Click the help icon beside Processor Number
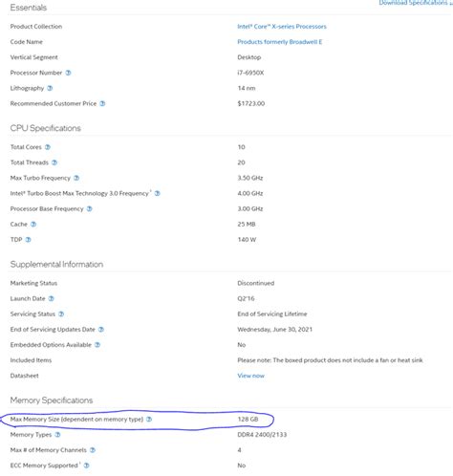 [x=68, y=73]
